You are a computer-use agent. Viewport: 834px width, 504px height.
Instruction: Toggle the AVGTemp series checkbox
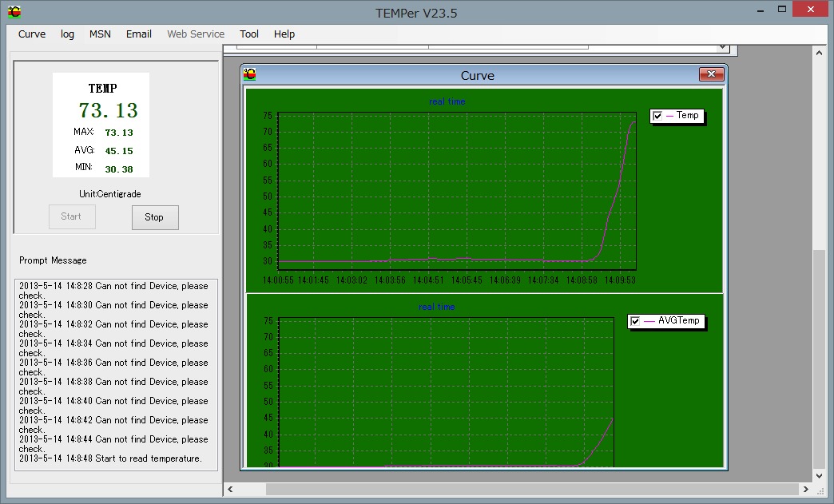click(x=635, y=321)
